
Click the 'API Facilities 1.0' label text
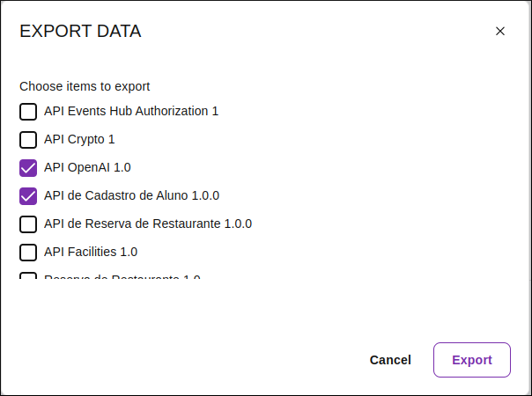[91, 252]
